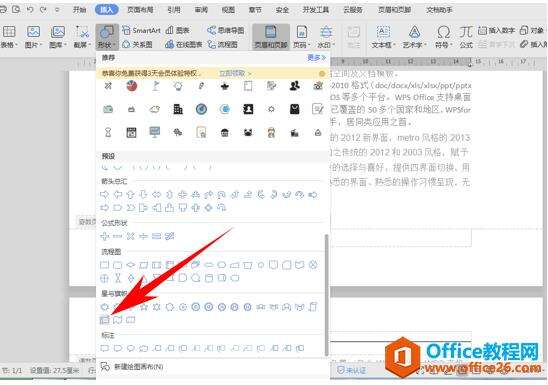Viewport: 548px width, 385px height.
Task: Select the horizontal scroll shape the arrow points to
Action: (104, 319)
